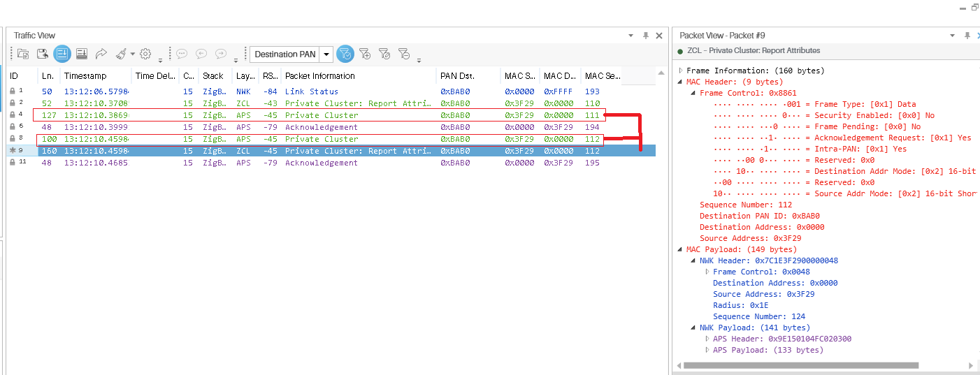The image size is (980, 375).
Task: Open the first toolbar group's overflow arrow
Action: (161, 59)
